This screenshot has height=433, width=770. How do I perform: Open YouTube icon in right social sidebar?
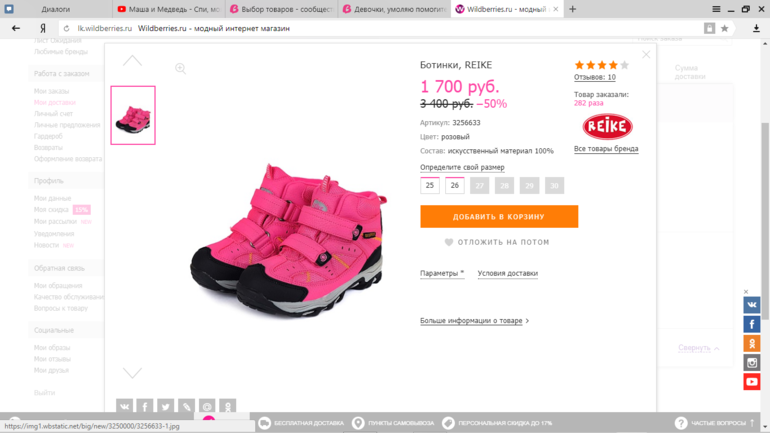(751, 381)
